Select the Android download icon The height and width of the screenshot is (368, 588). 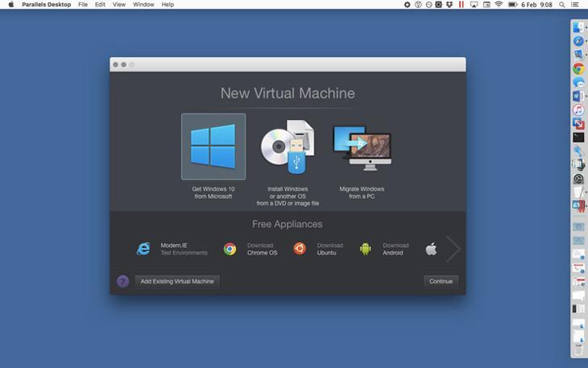click(x=365, y=249)
